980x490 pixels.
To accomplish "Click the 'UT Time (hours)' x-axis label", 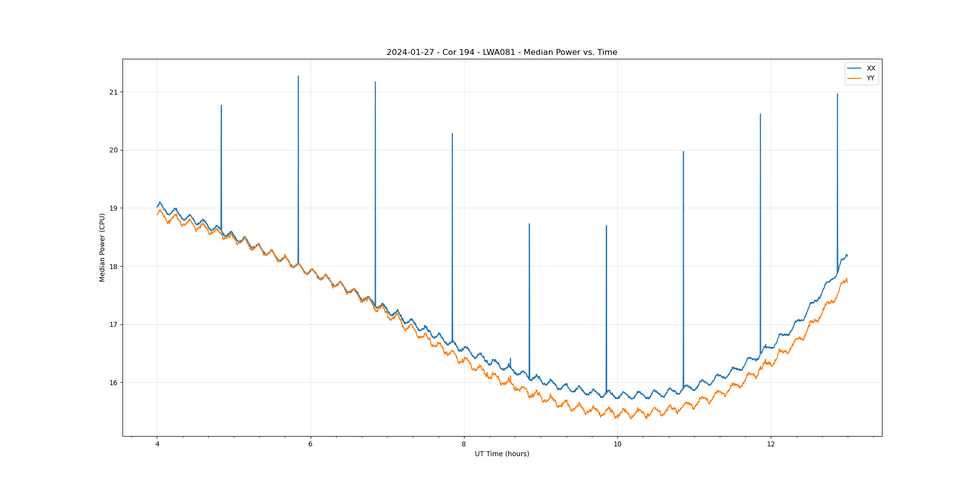I will tap(502, 454).
